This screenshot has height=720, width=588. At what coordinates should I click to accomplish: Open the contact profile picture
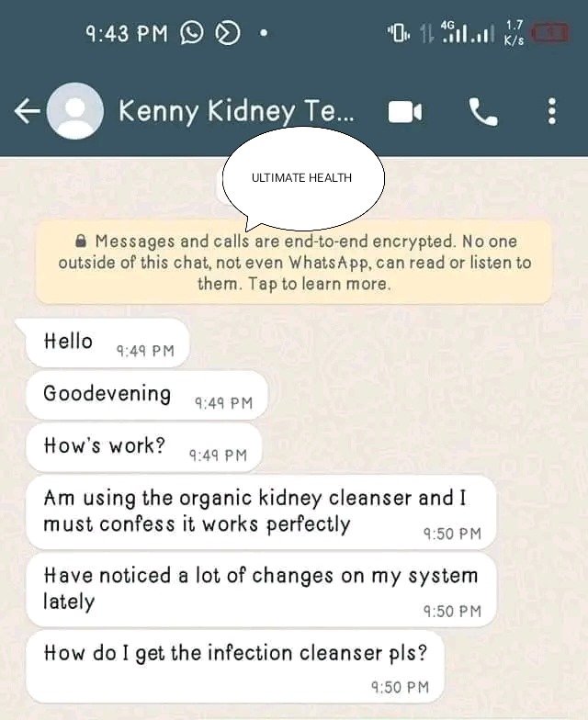(75, 110)
